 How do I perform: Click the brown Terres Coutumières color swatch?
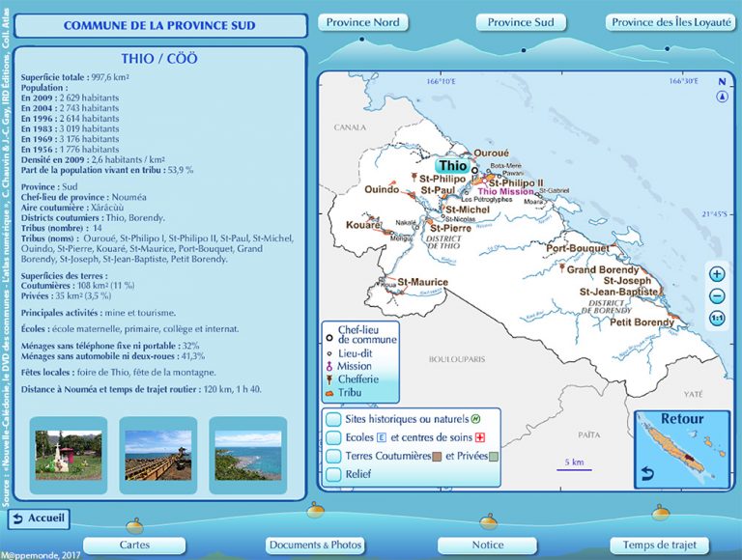pos(437,457)
